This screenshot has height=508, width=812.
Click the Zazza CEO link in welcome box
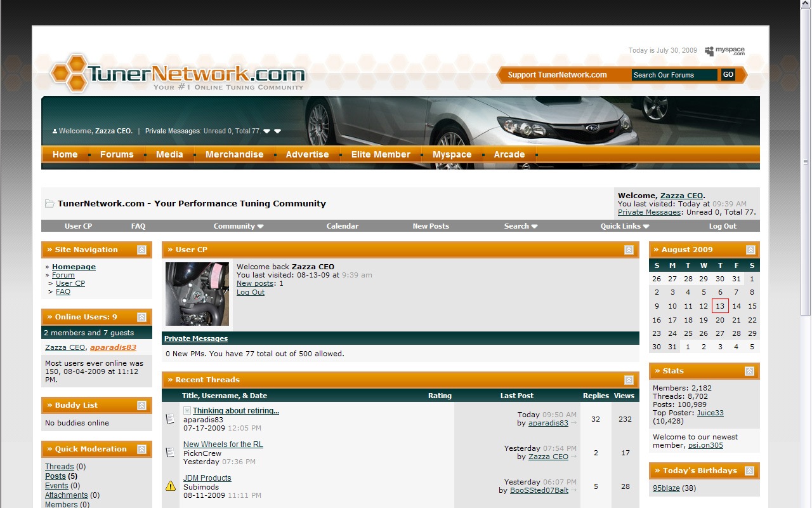point(681,196)
